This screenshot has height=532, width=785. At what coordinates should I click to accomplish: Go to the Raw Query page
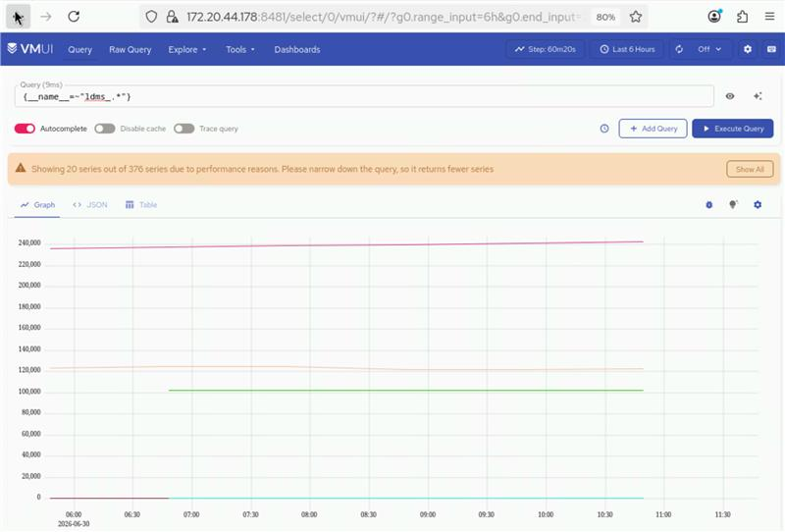click(x=131, y=50)
